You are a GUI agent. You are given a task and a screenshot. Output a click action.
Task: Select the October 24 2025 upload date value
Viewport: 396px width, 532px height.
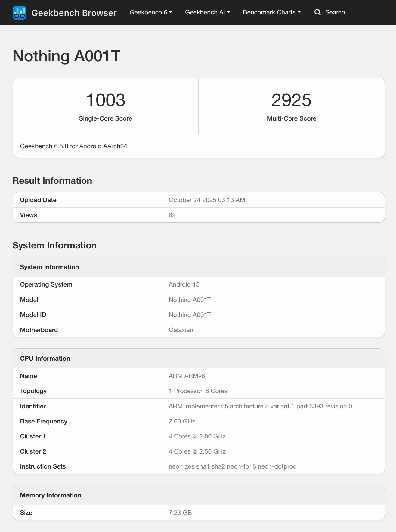pyautogui.click(x=207, y=200)
